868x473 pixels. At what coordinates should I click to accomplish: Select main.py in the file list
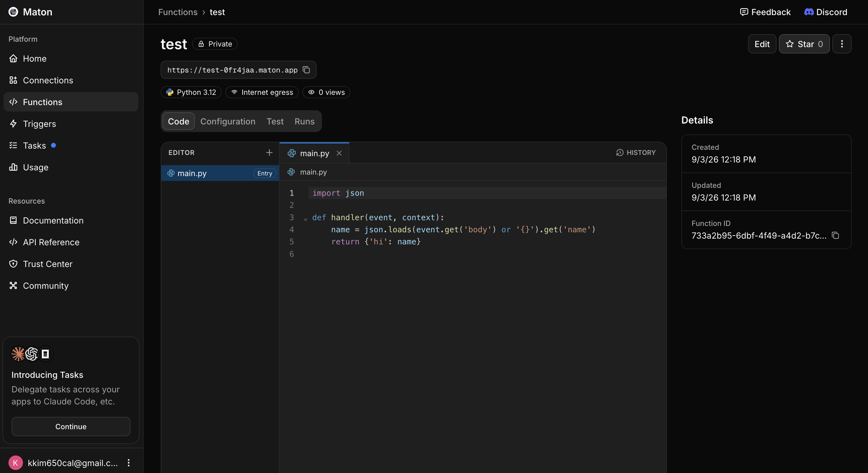[x=220, y=173]
